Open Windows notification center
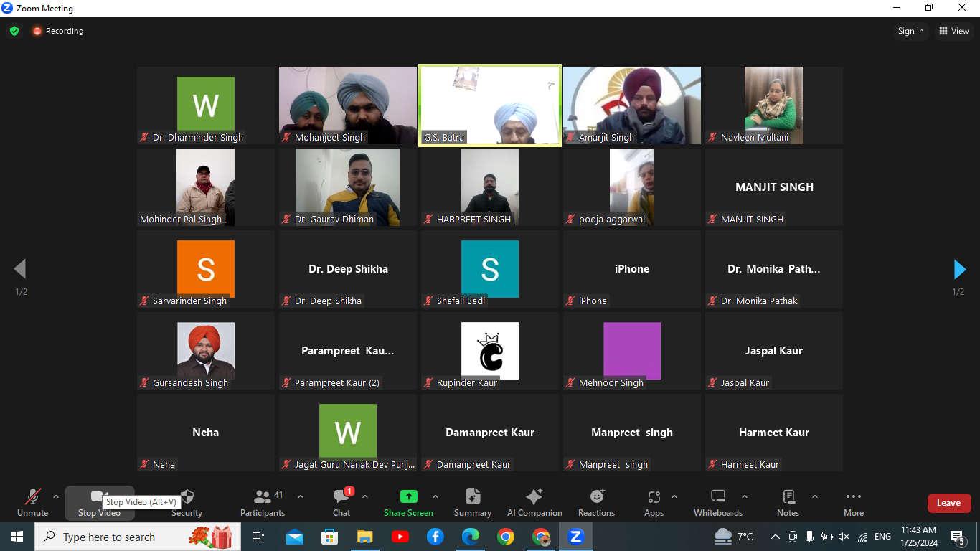This screenshot has height=551, width=980. 958,537
